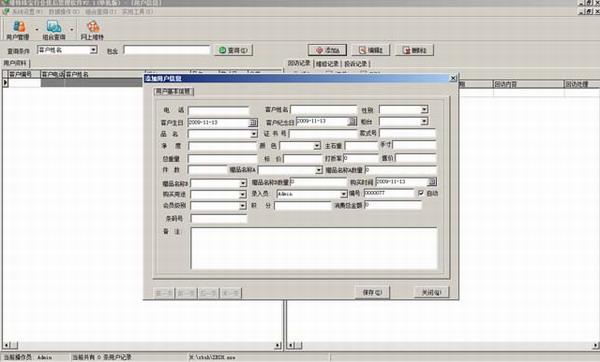Open the calendar picker for 客户纪念日
The image size is (600, 362).
coord(352,121)
